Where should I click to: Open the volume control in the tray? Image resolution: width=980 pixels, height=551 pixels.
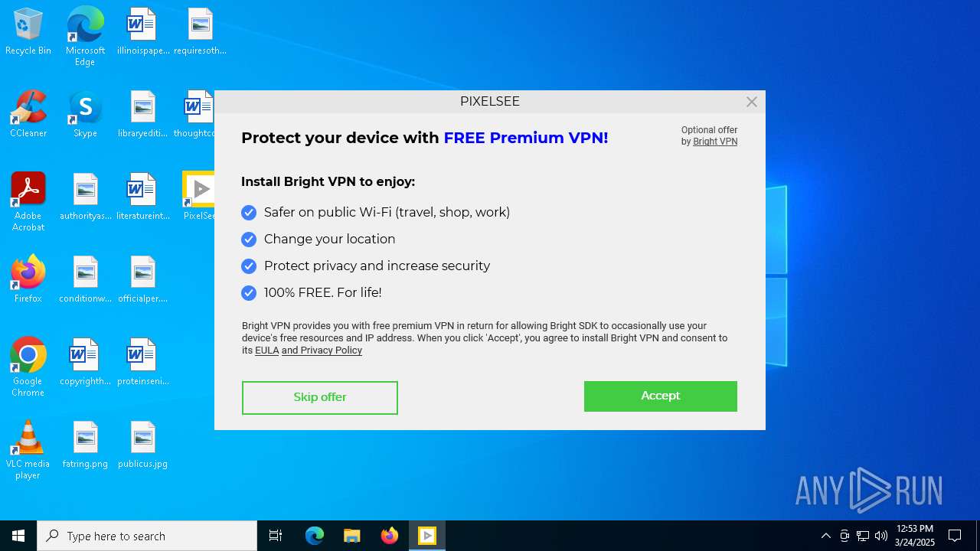click(881, 536)
